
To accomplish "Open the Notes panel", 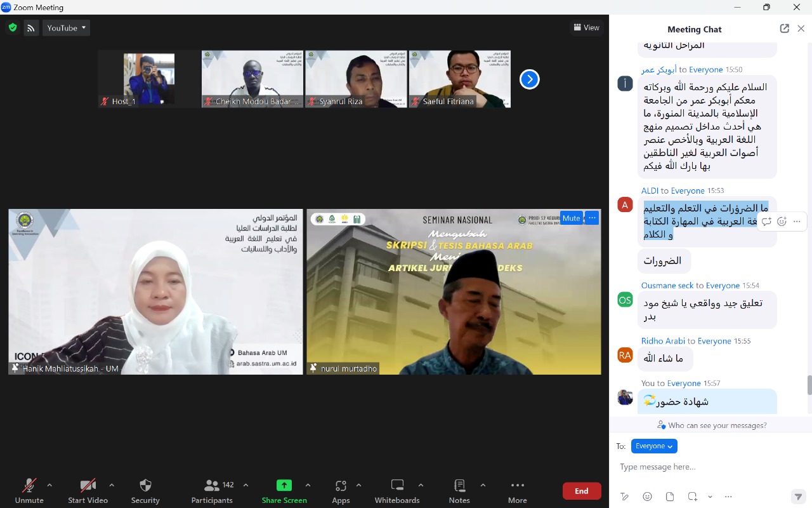I will [x=459, y=491].
